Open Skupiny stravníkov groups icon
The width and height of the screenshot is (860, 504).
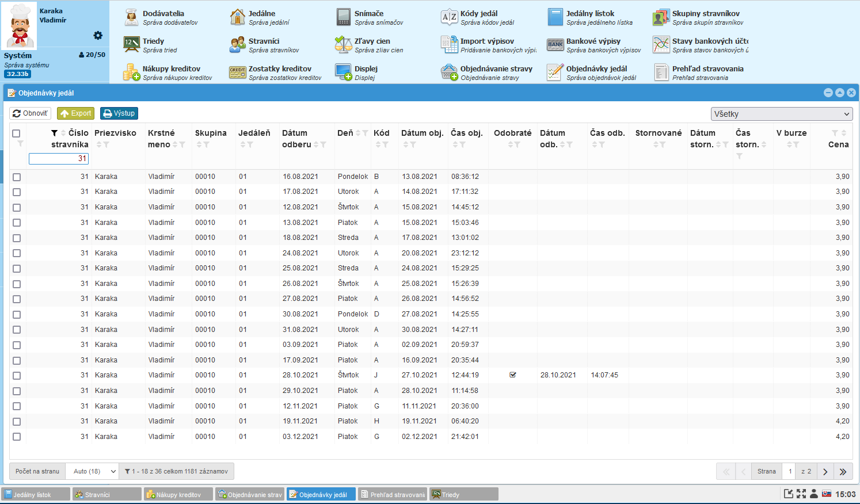(661, 17)
